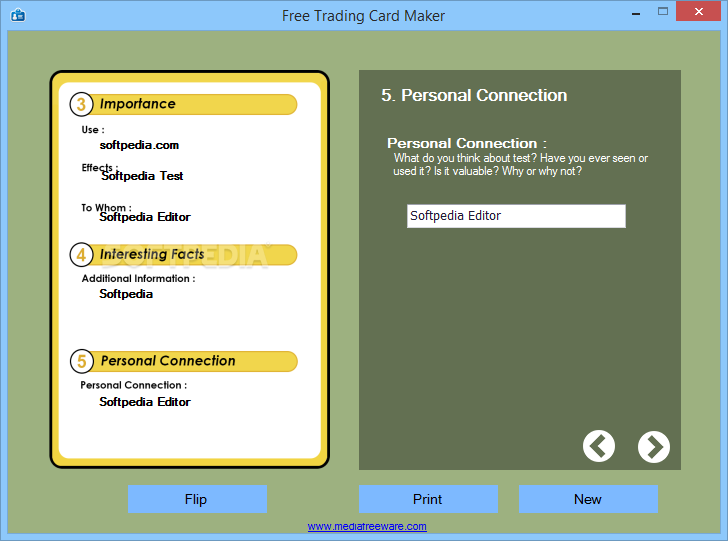This screenshot has height=541, width=728.
Task: Open www.mediafreeware.com link
Action: tap(367, 526)
